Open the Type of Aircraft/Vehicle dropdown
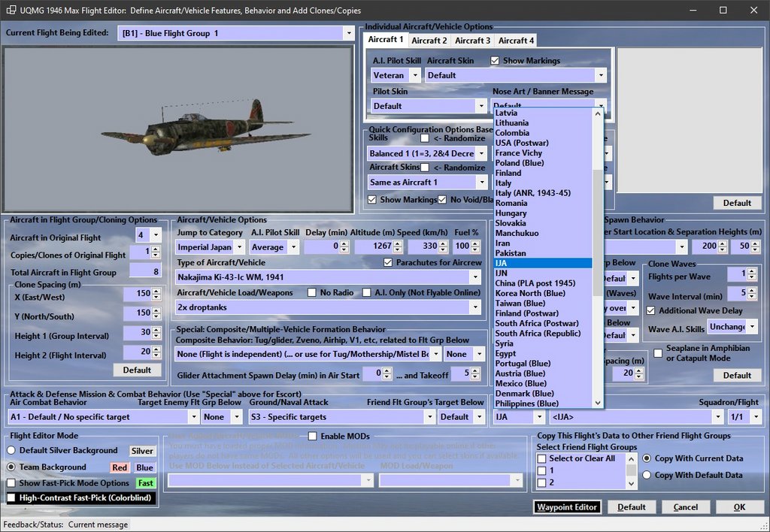Viewport: 770px width, 532px height. (x=474, y=277)
